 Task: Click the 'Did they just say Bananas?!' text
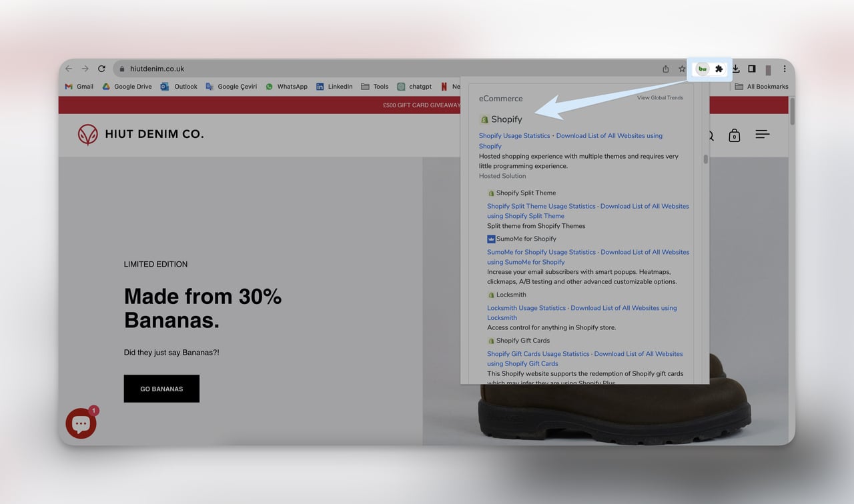point(171,353)
